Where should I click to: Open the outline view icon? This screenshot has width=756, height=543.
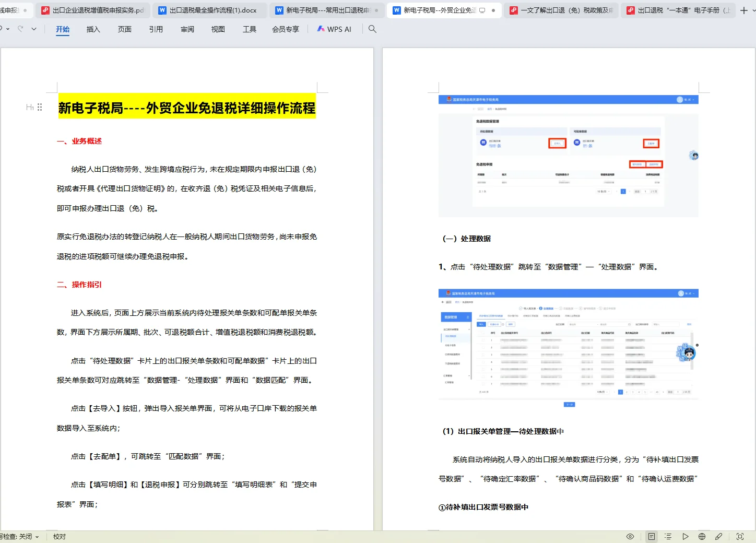667,536
